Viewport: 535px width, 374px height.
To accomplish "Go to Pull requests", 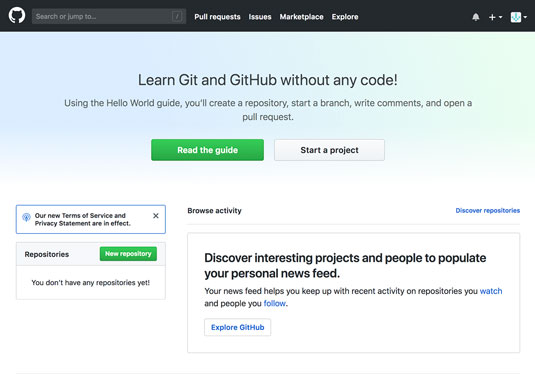I will coord(217,17).
